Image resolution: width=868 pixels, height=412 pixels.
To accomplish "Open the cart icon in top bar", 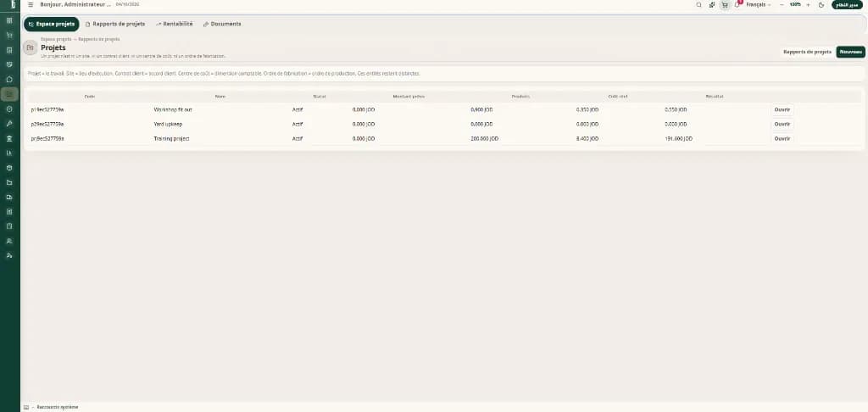I will tap(725, 4).
